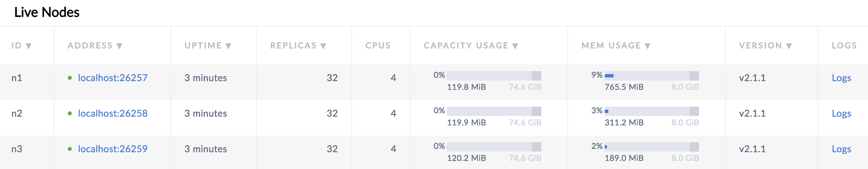Click green status dot for localhost:26258

pyautogui.click(x=70, y=113)
